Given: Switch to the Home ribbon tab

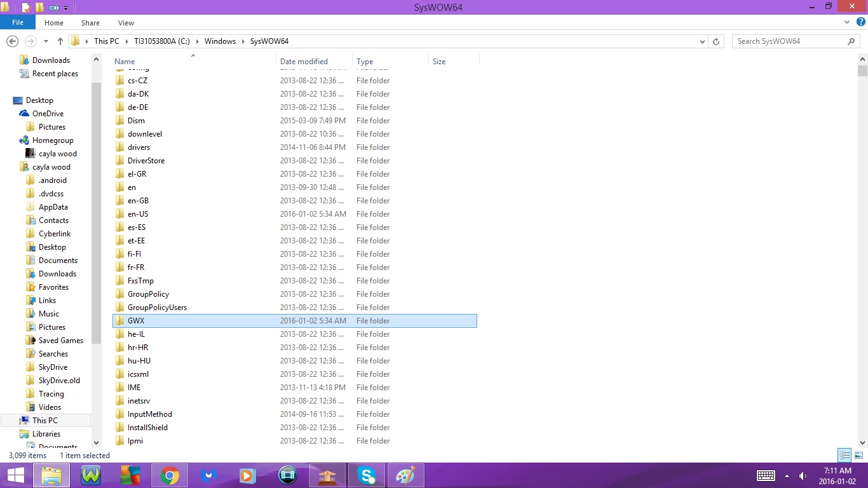Looking at the screenshot, I should tap(54, 23).
